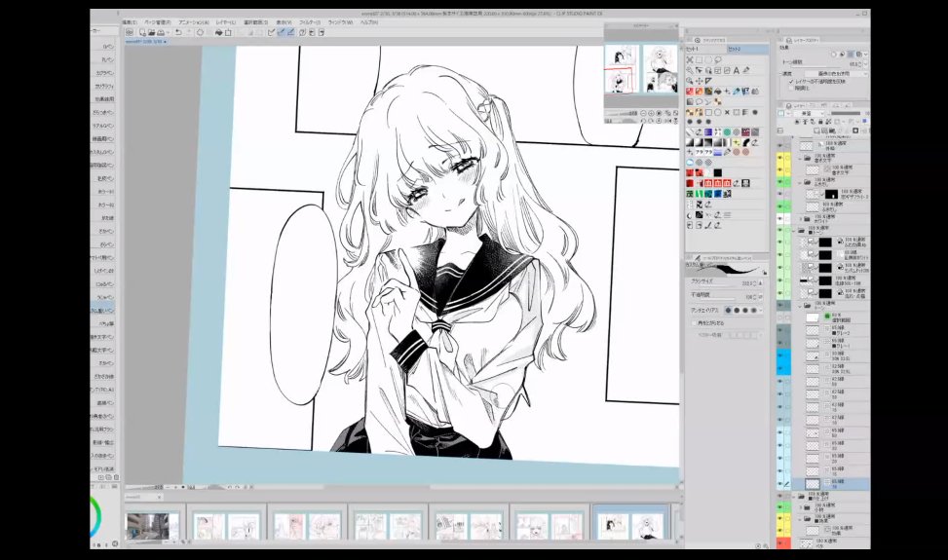Open the アニメーション menu
Screen dimensions: 948x560
(194, 22)
